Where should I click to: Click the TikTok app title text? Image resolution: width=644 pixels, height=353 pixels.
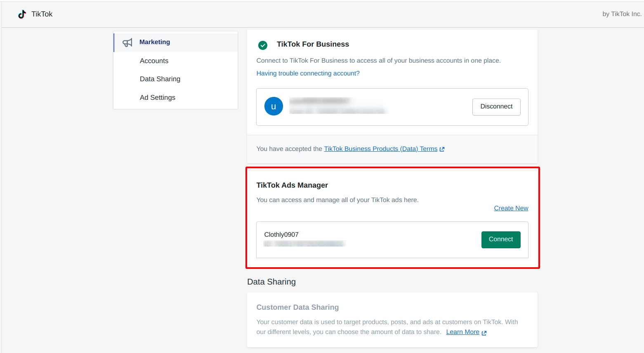(x=42, y=14)
